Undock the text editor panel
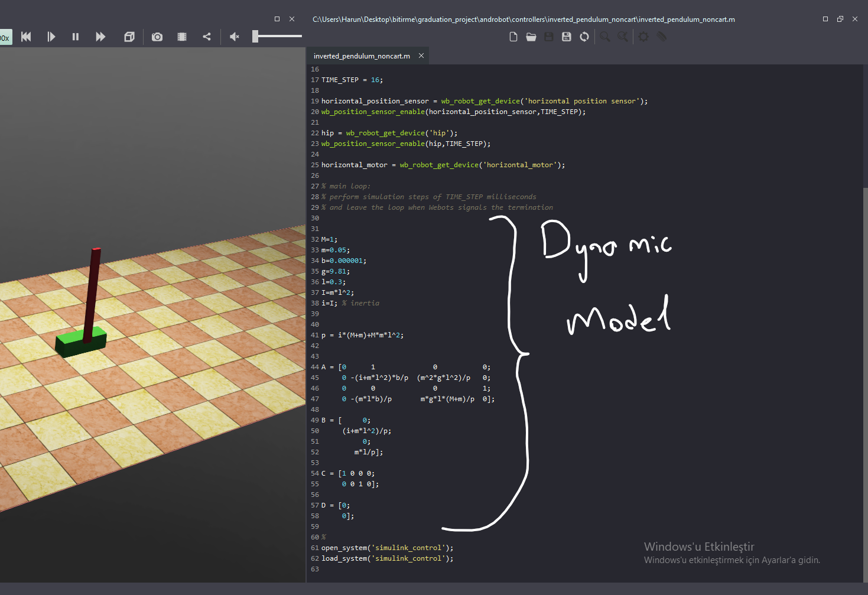This screenshot has width=868, height=595. pos(840,19)
